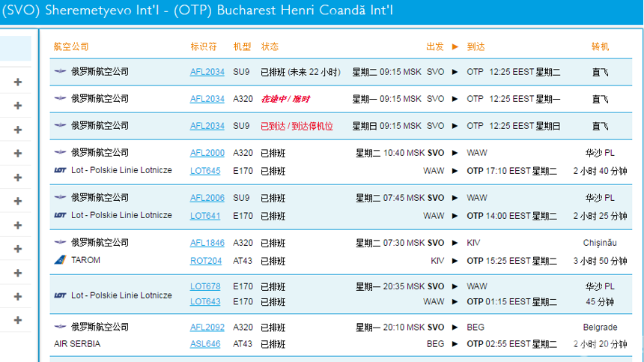
Task: Click the LOT logo beside LOT645
Action: (x=60, y=170)
